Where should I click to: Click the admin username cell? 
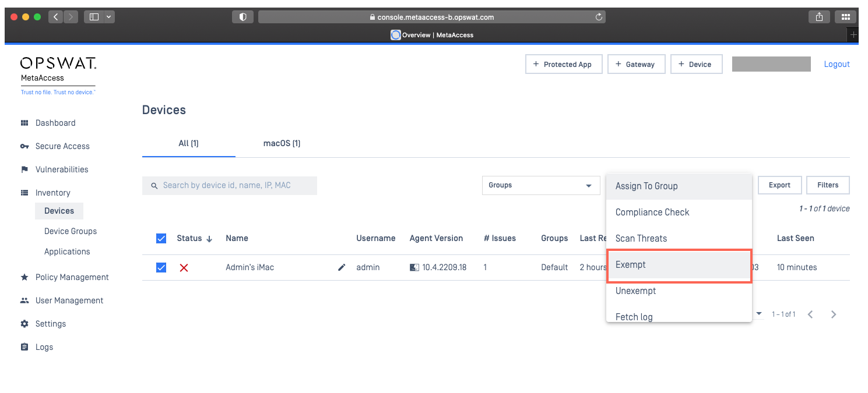(x=368, y=267)
